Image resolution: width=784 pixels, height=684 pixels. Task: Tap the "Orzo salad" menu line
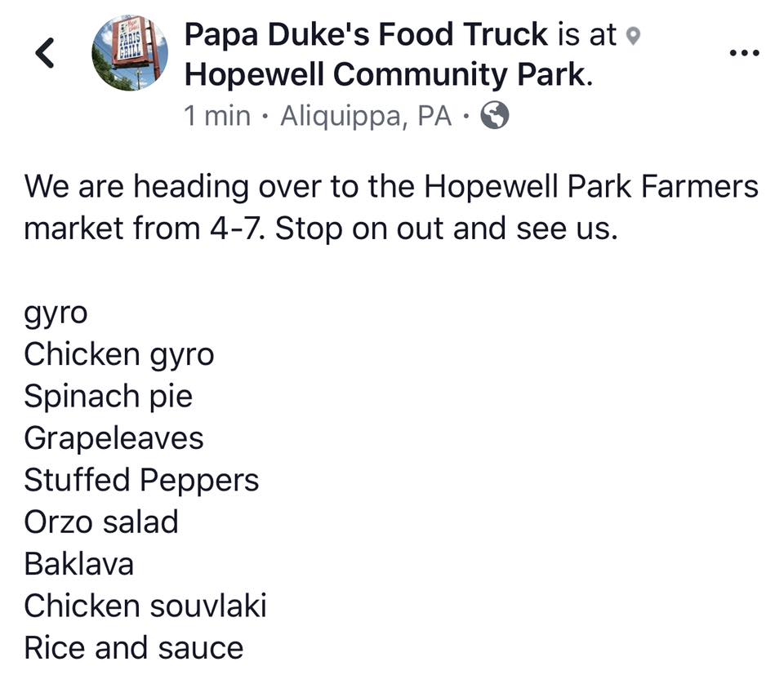(100, 522)
